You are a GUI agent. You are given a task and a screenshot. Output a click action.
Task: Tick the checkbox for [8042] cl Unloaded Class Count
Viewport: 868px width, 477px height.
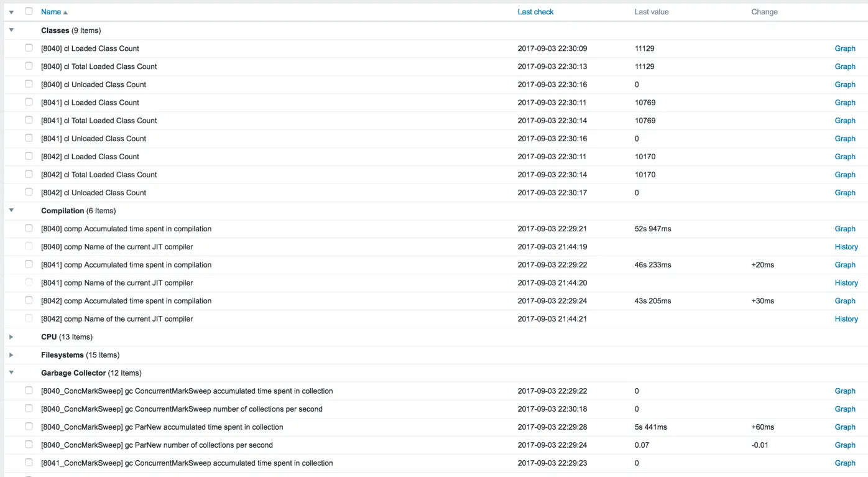coord(28,192)
